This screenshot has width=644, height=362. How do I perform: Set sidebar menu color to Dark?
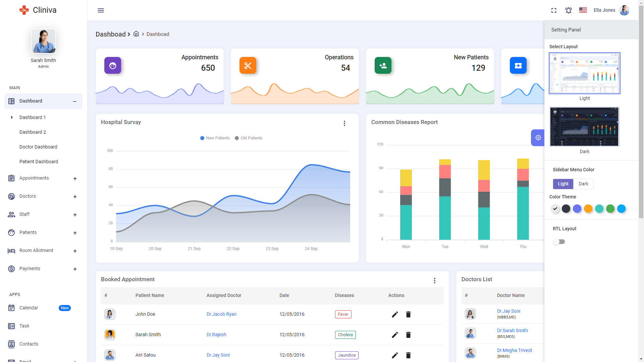point(583,184)
